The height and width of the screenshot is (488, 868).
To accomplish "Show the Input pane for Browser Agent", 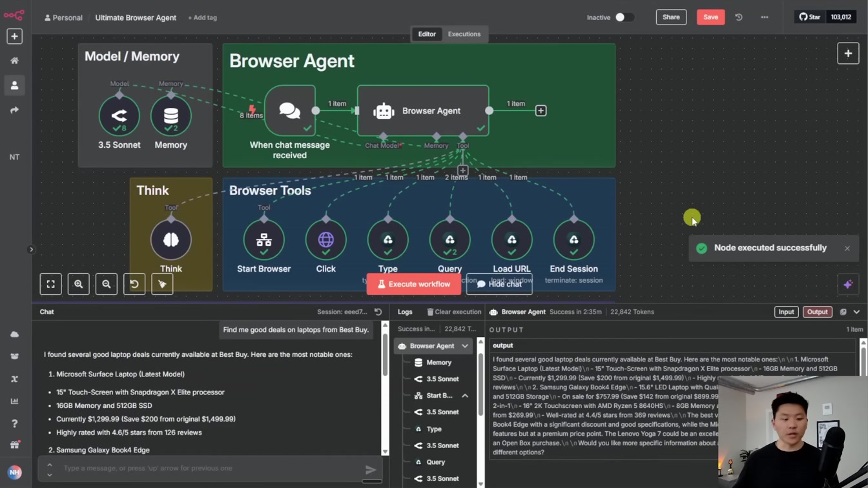I will point(786,312).
